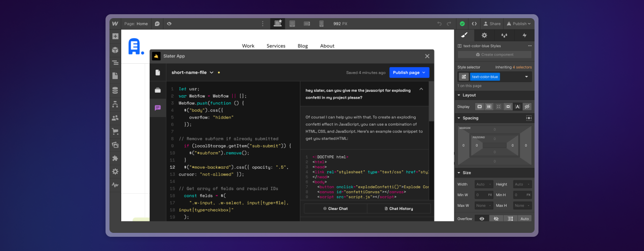644x251 pixels.
Task: Open the Webflow logo menu
Action: pos(115,24)
